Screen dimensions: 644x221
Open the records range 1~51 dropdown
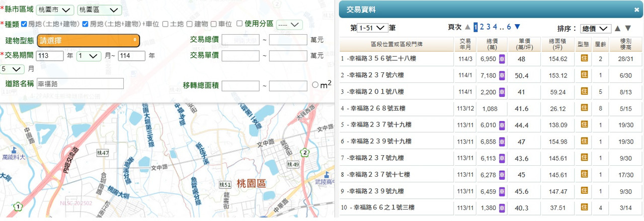372,28
